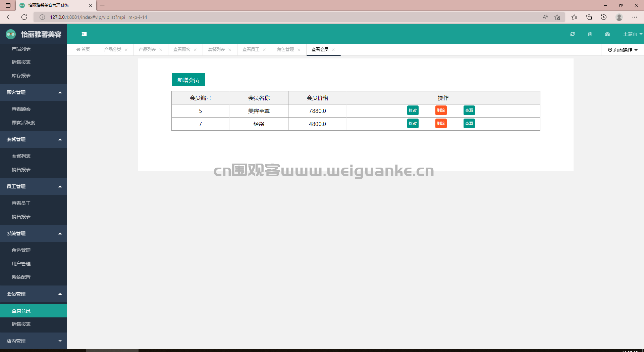The width and height of the screenshot is (644, 352).
Task: Click the 7880.0 price cell
Action: [x=317, y=111]
